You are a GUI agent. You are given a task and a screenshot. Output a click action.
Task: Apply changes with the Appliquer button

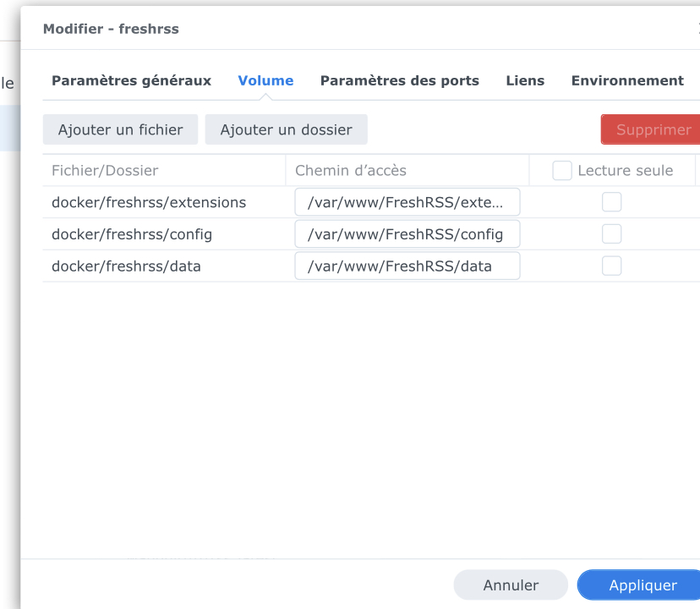(x=639, y=584)
